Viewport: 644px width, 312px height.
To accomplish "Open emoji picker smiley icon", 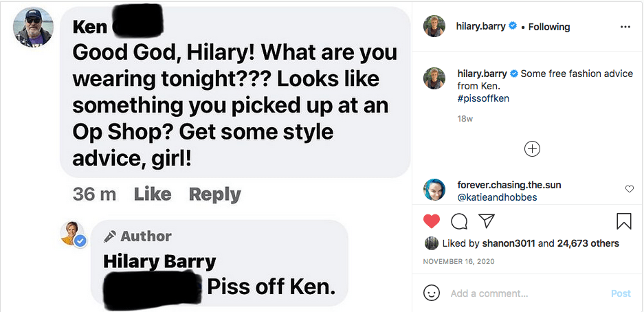I will click(432, 293).
